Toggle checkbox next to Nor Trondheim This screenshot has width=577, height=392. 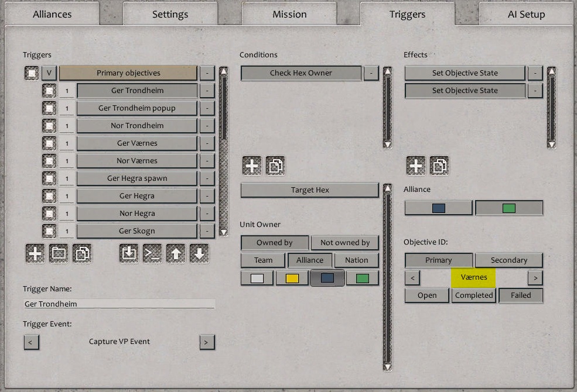tap(49, 126)
